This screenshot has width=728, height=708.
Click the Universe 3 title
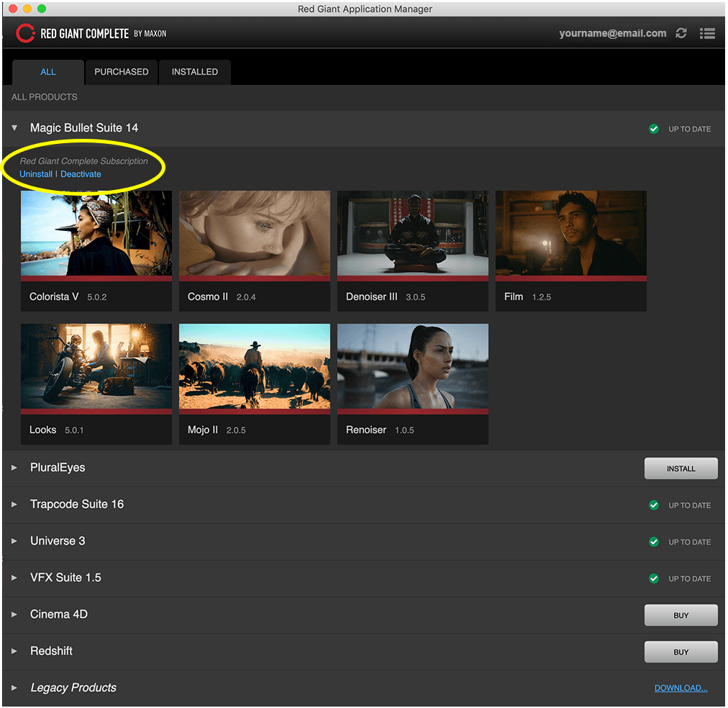[58, 541]
